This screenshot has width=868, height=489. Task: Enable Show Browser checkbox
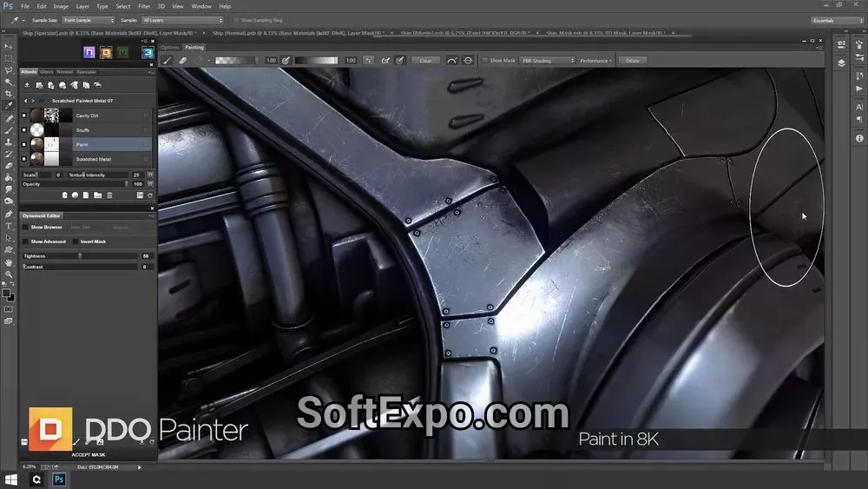25,227
